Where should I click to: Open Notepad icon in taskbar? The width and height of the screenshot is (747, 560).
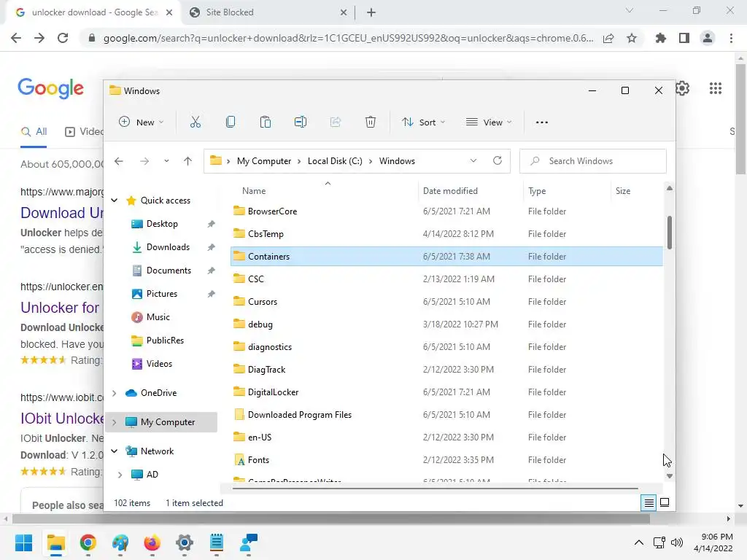click(216, 542)
